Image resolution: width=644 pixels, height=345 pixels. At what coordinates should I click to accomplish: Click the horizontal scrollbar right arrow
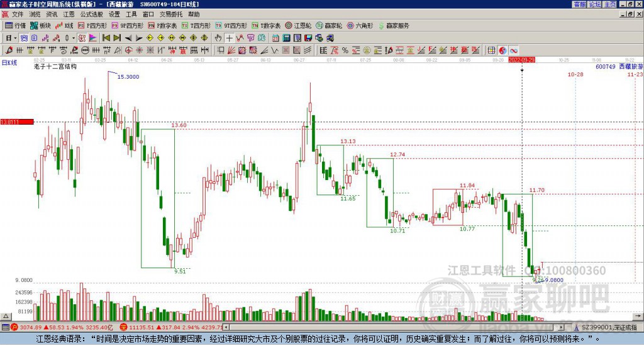click(561, 327)
